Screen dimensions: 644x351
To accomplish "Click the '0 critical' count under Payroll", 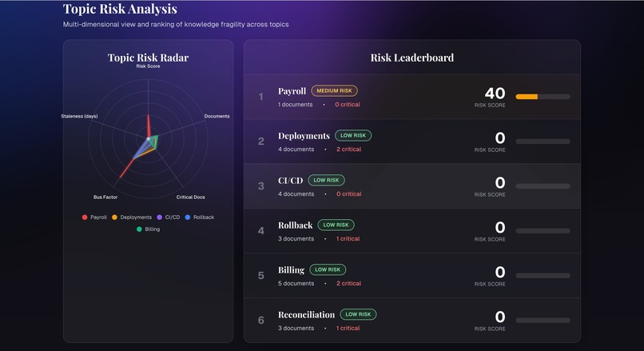I will (x=348, y=105).
